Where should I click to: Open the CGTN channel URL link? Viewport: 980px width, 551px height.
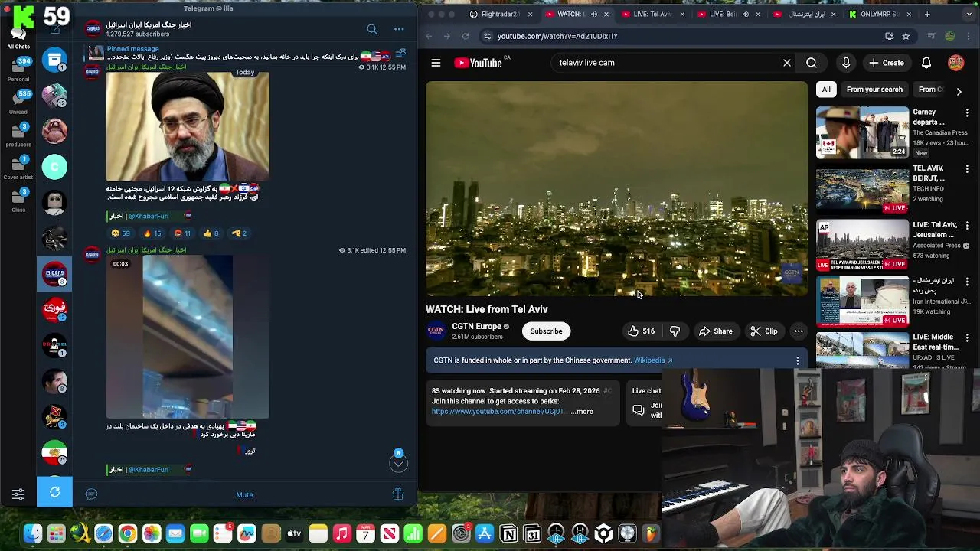(x=498, y=412)
